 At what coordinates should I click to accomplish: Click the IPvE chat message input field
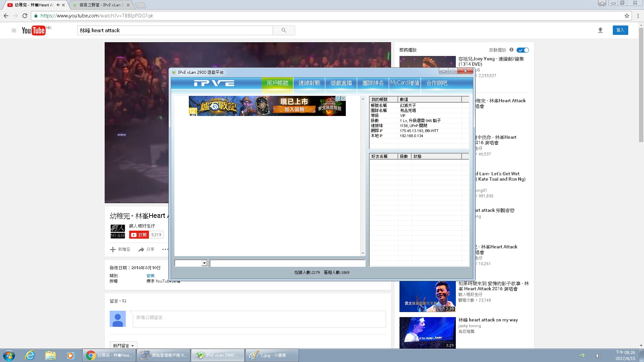point(287,263)
